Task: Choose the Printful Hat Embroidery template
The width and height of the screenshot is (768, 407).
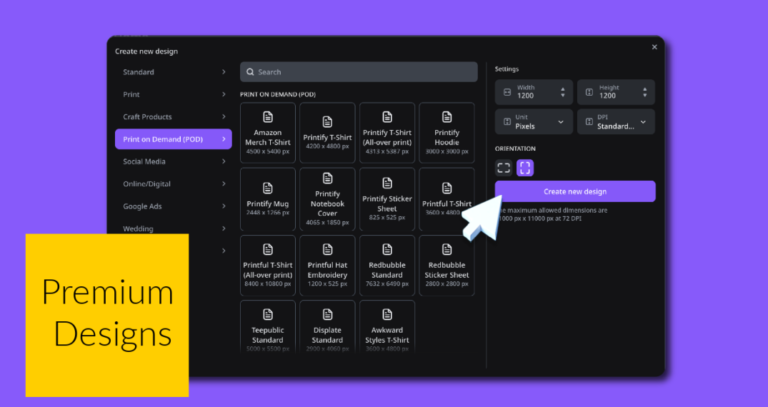Action: (327, 265)
